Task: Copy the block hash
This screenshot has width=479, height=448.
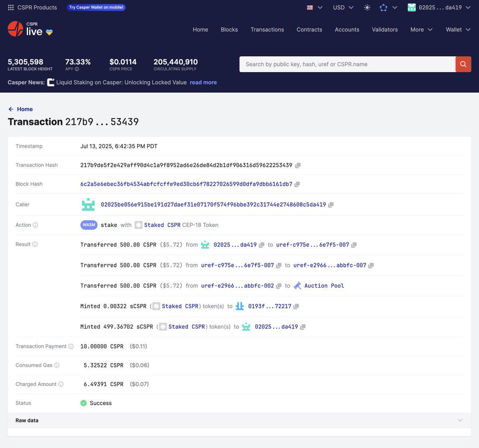Action: pyautogui.click(x=297, y=184)
